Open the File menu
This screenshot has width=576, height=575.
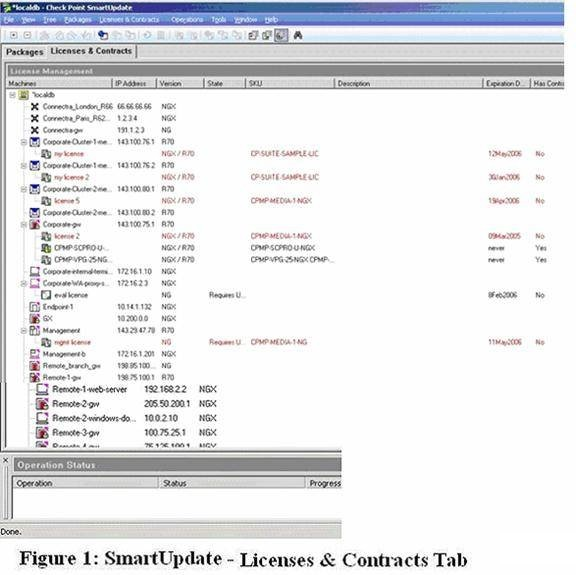coord(8,20)
